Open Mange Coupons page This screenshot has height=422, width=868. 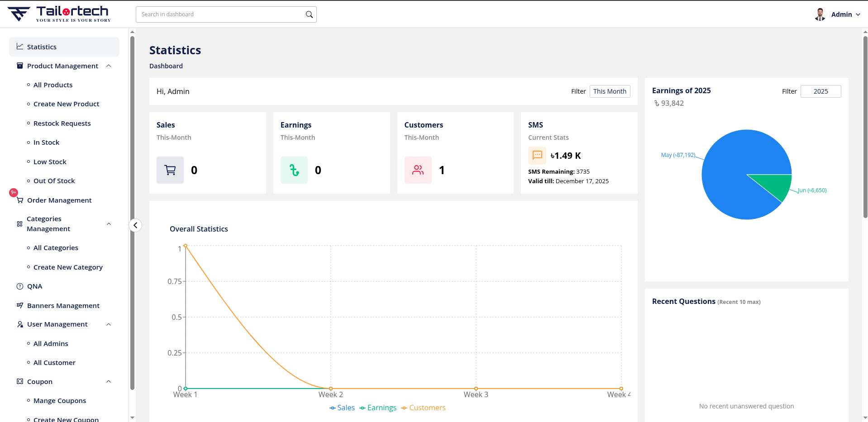click(x=60, y=401)
